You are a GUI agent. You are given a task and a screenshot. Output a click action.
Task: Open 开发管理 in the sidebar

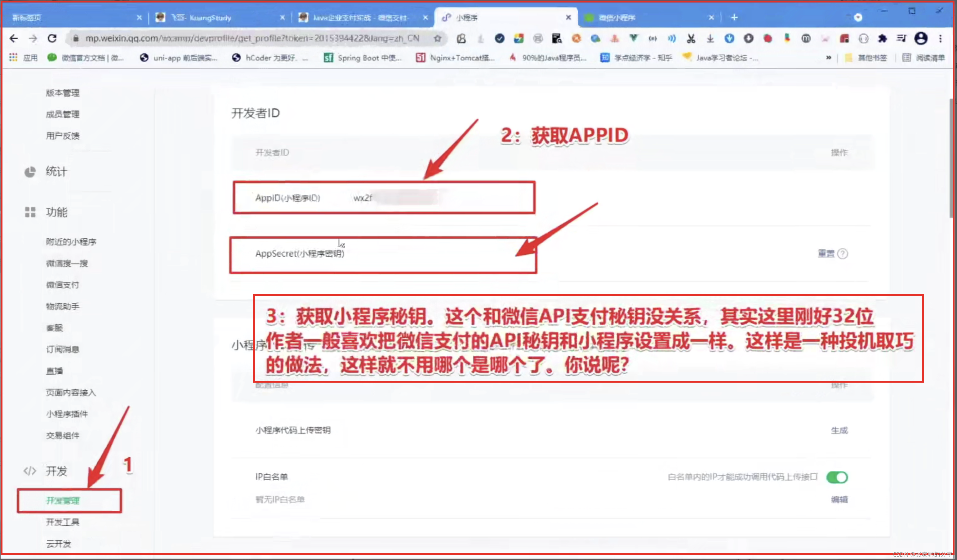[63, 501]
